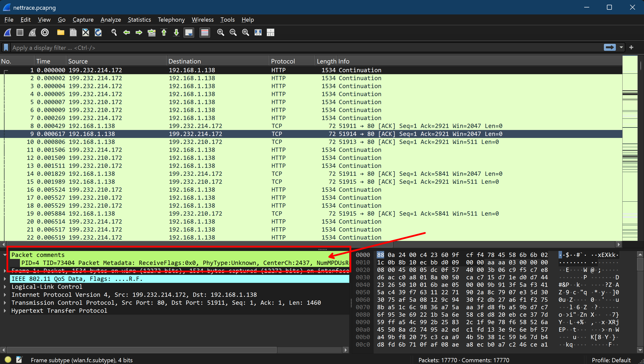Viewport: 644px width, 364px height.
Task: Open display filter history dropdown arrow
Action: (621, 48)
